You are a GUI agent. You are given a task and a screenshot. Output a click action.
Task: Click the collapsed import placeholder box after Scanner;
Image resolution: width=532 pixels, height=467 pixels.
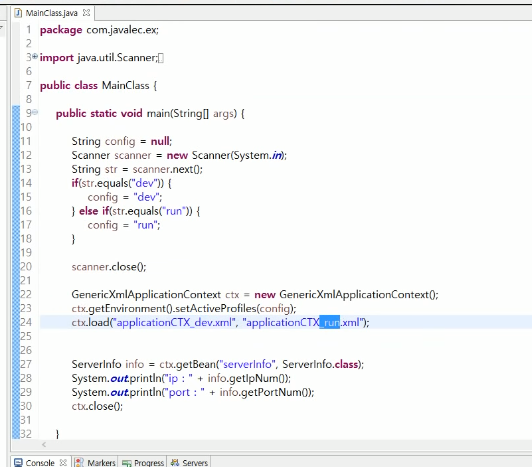pyautogui.click(x=161, y=58)
